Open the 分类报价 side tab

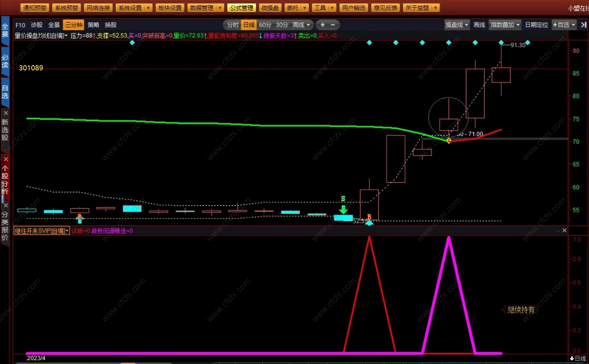[5, 226]
